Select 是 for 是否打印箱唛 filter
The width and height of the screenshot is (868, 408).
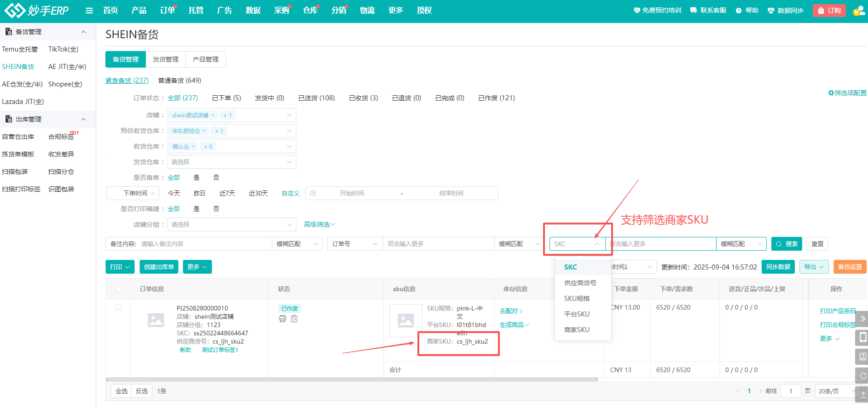[x=197, y=209]
